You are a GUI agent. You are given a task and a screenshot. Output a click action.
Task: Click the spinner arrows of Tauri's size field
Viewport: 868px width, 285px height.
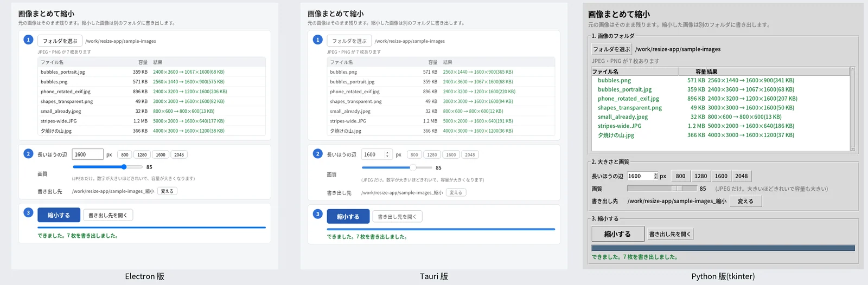coord(387,154)
